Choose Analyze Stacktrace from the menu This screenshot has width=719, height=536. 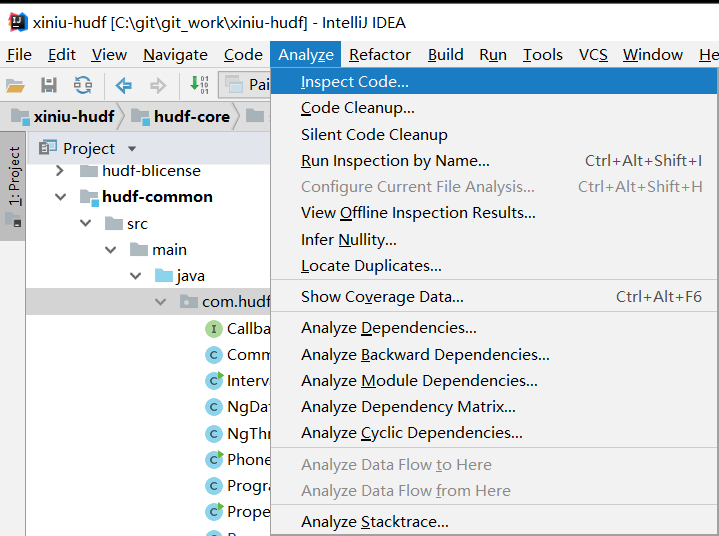tap(374, 521)
